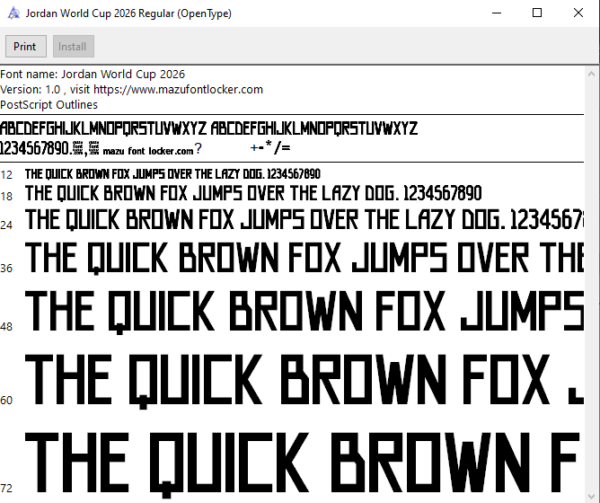Close the Jordan World Cup 2026 window

click(x=578, y=13)
